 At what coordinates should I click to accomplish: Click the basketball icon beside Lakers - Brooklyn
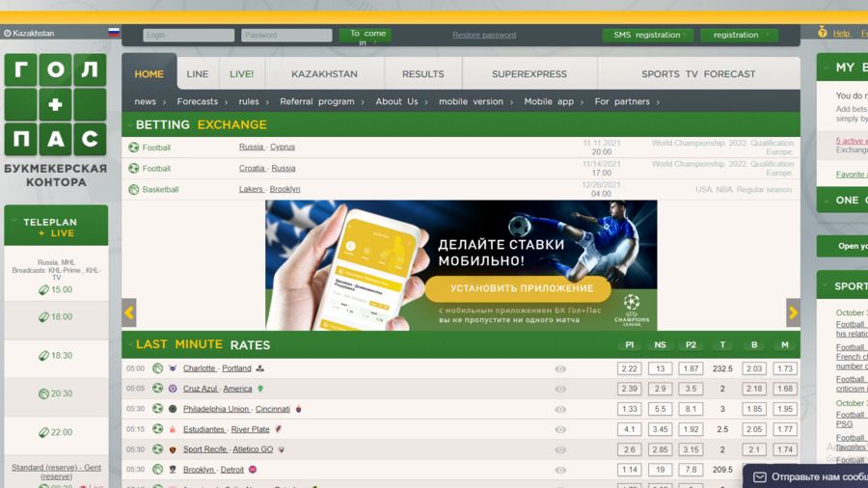[133, 189]
